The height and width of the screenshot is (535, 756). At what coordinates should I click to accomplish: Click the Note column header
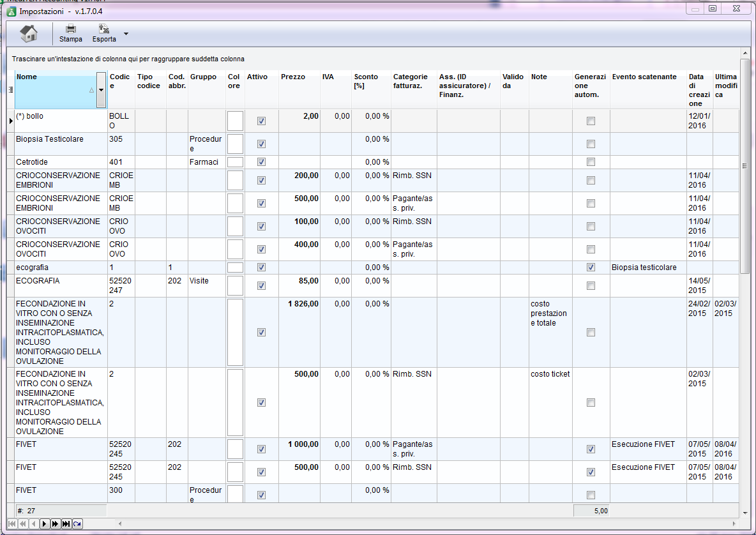[550, 89]
